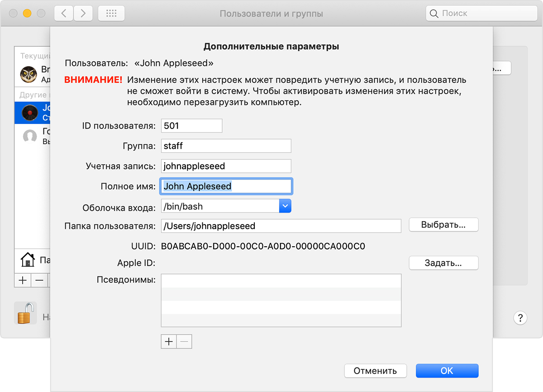Click the disabled alias minus button
Viewport: 543px width, 392px height.
(x=184, y=342)
